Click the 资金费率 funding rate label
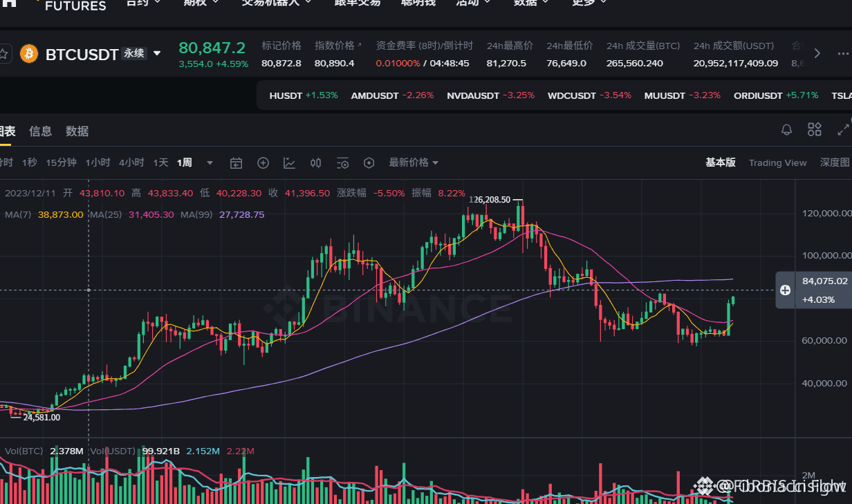The image size is (852, 504). point(425,46)
